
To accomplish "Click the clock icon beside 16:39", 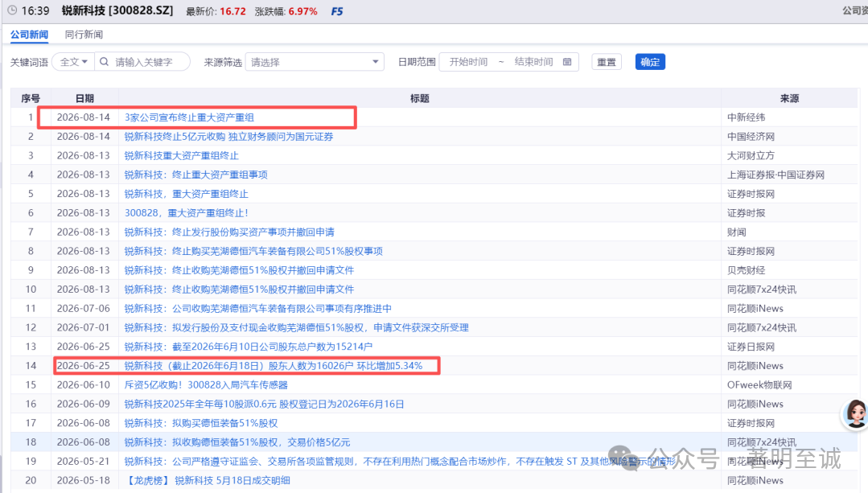I will pos(11,10).
